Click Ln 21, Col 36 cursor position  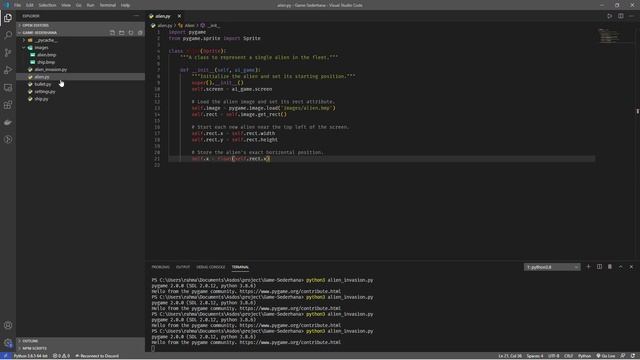[x=510, y=356]
